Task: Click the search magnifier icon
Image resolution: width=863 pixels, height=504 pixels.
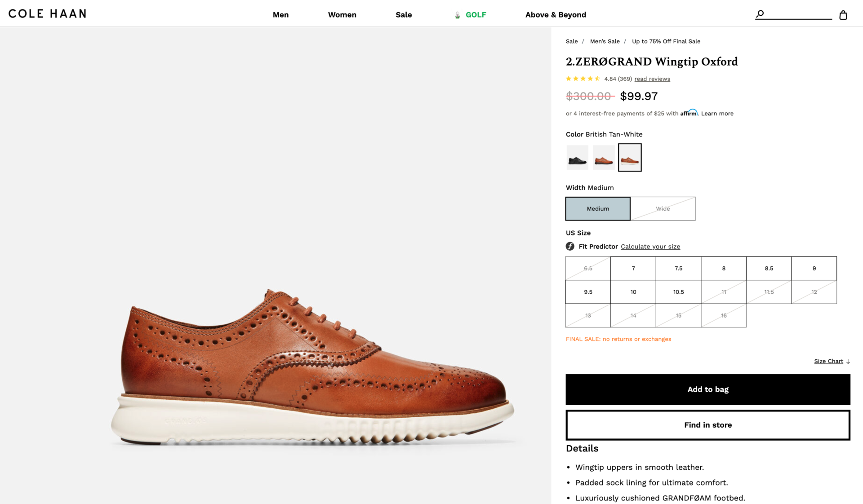Action: (x=760, y=14)
